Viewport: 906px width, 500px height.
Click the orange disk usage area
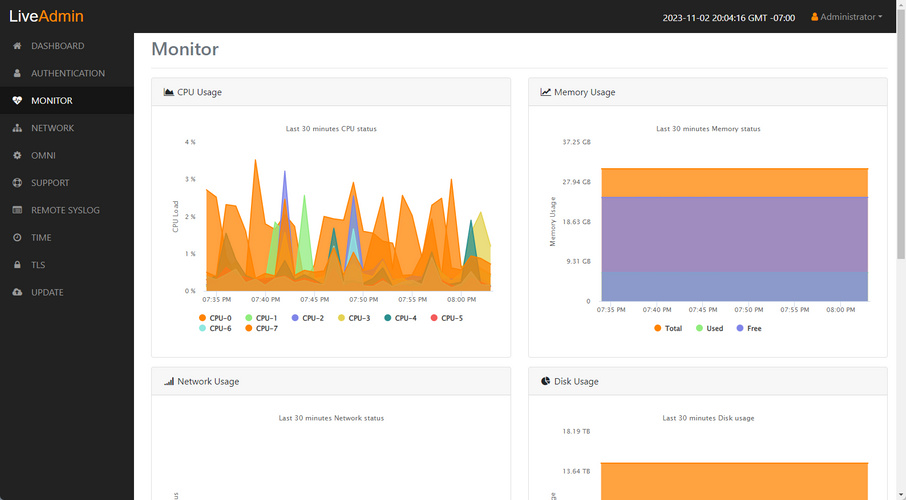click(x=734, y=482)
